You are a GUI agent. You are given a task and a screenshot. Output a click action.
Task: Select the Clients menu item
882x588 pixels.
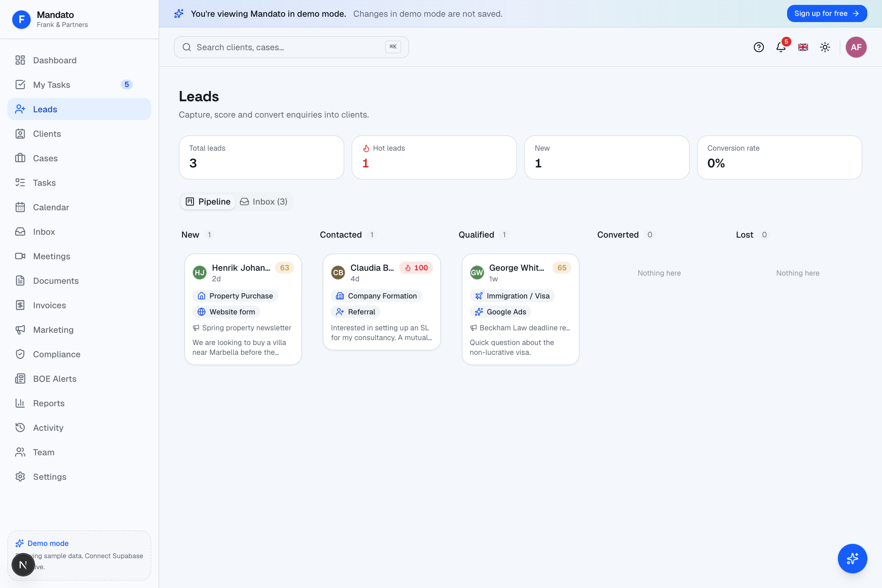pos(79,134)
